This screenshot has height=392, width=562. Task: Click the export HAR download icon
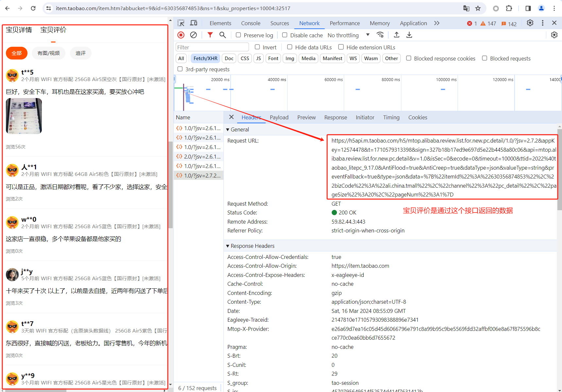pyautogui.click(x=409, y=35)
